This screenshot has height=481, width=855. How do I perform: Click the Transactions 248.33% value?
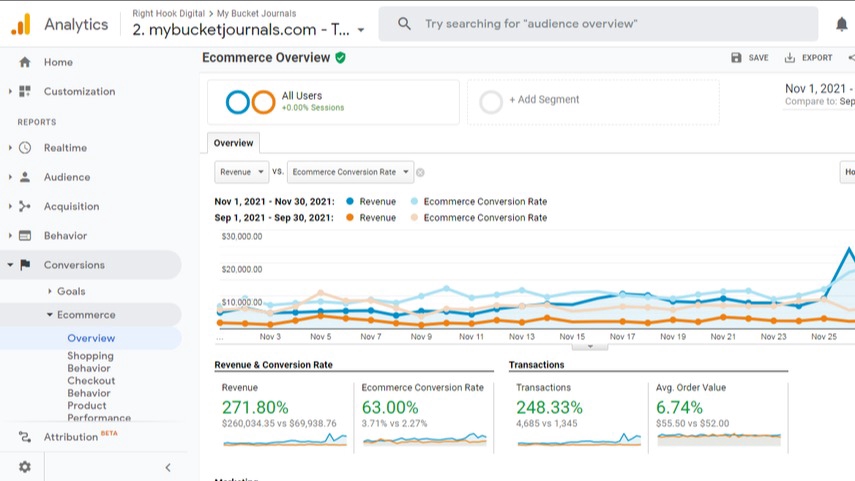point(549,407)
